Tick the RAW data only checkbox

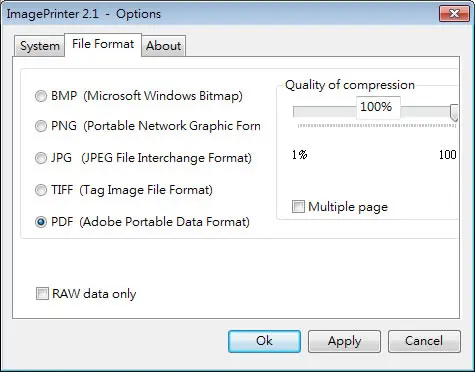(x=42, y=294)
